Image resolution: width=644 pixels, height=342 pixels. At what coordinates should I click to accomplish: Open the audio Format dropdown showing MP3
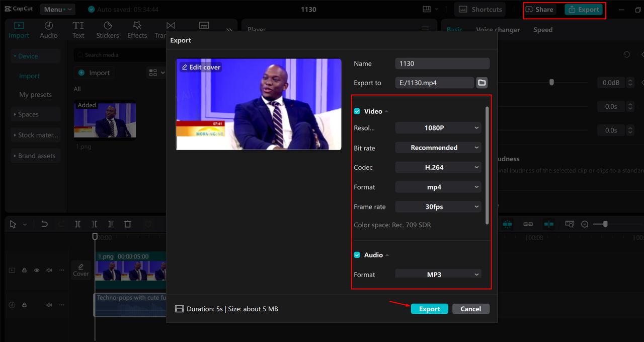pyautogui.click(x=438, y=274)
